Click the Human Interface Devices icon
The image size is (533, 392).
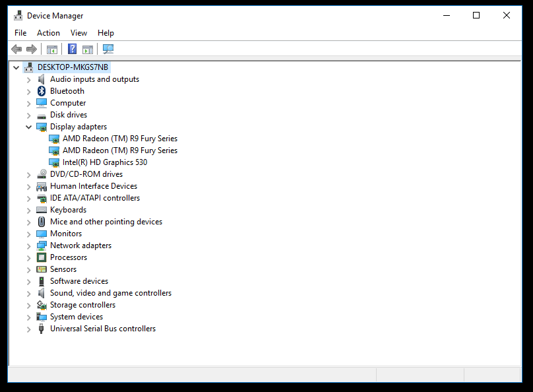click(42, 186)
